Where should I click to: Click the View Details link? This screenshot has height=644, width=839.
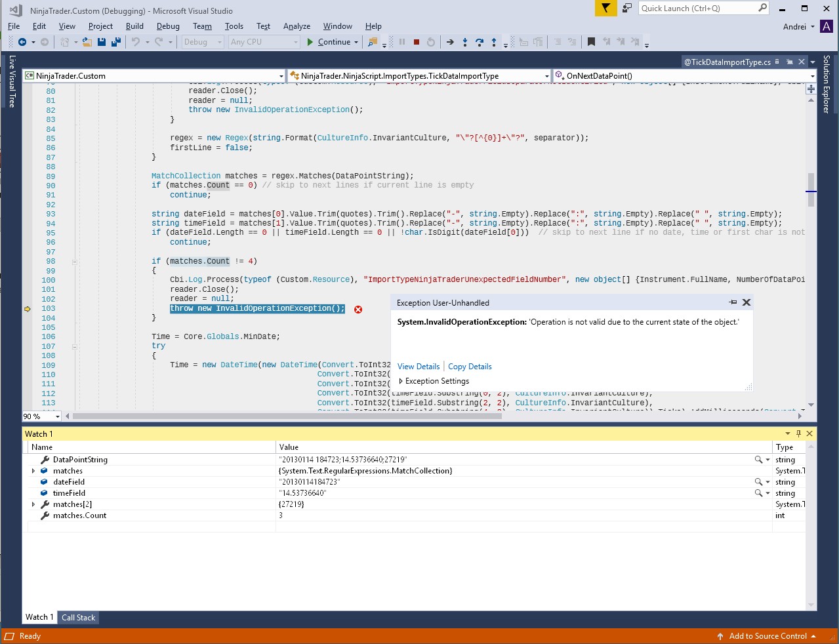click(x=419, y=367)
